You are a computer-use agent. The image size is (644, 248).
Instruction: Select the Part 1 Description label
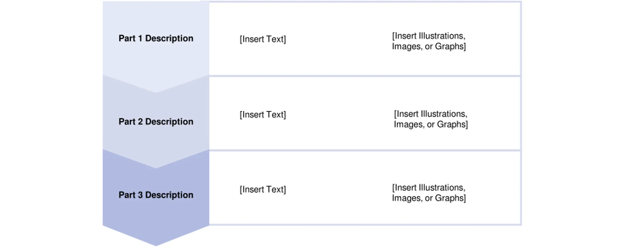(x=156, y=38)
